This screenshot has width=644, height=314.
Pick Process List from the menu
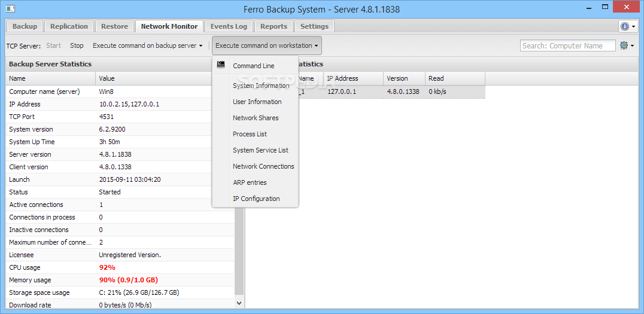click(x=255, y=134)
